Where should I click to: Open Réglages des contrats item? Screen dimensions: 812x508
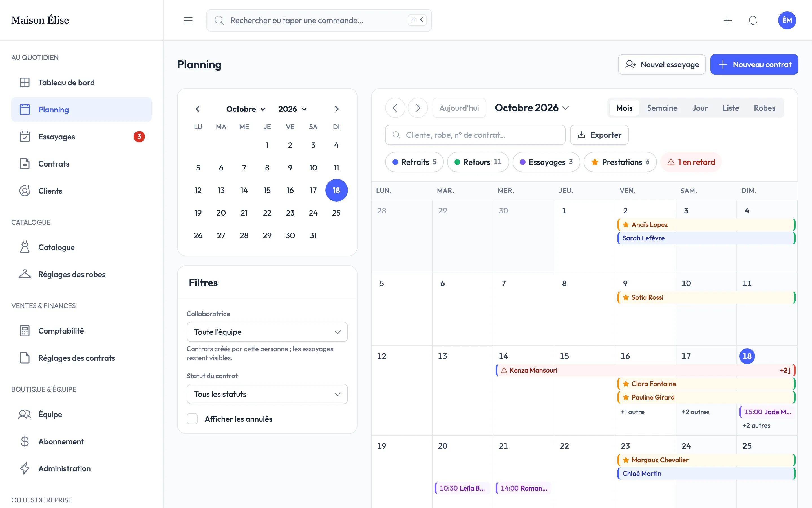pos(81,358)
